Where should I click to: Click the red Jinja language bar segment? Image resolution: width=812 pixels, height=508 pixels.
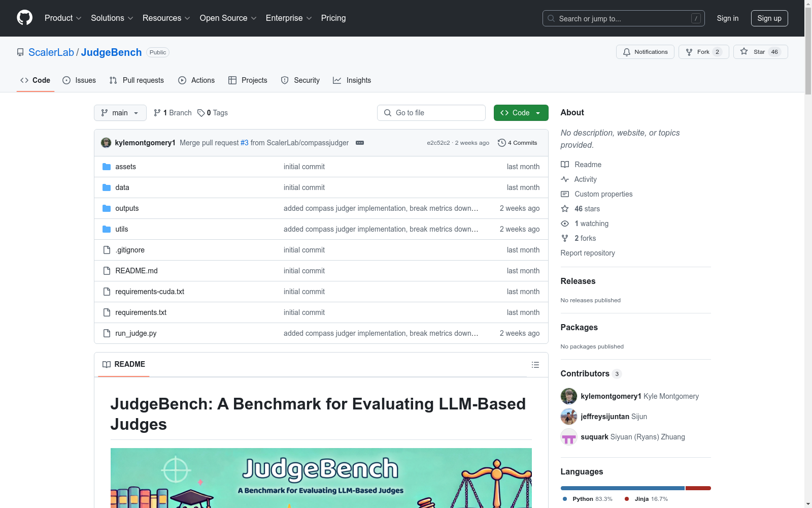tap(698, 488)
